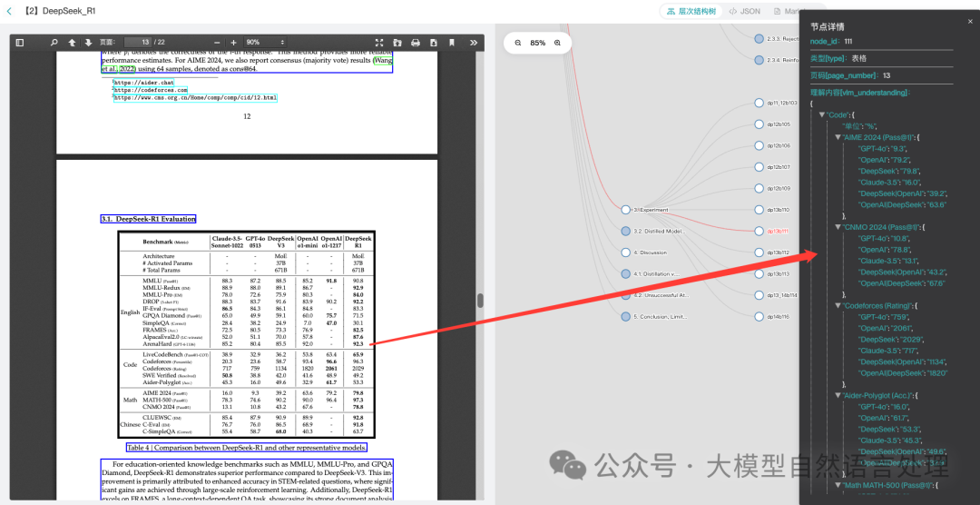
Task: Zoom out the tree graph view
Action: click(518, 43)
